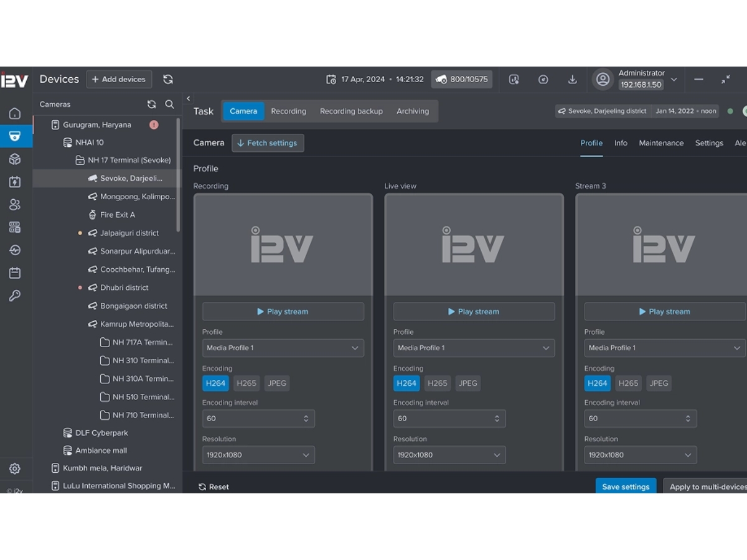Refresh devices next to Add devices
This screenshot has width=747, height=560.
(x=168, y=79)
